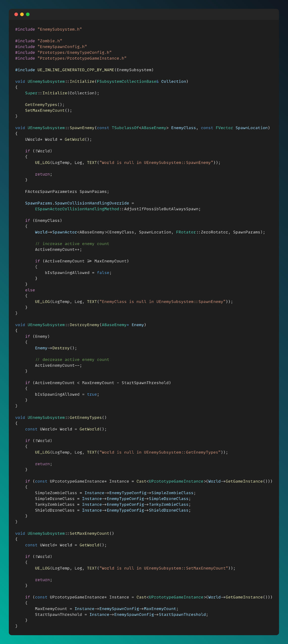The width and height of the screenshot is (288, 644).
Task: Click the false keyword assigned to bIsSpawningAllowed
Action: [103, 273]
